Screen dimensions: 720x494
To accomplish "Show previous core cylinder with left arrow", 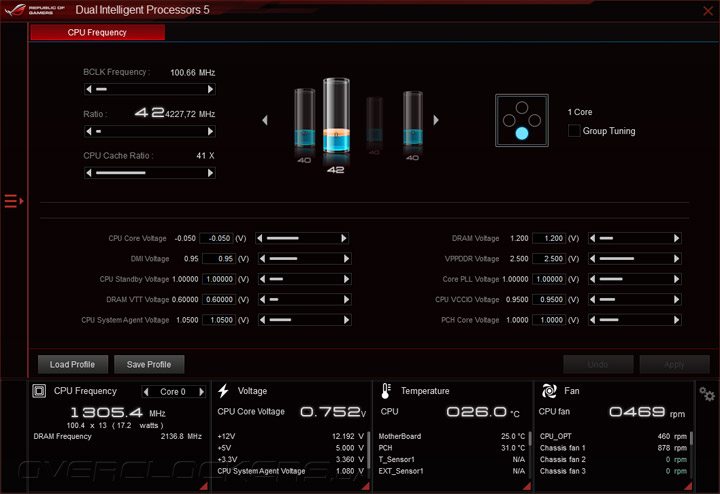I will tap(265, 120).
